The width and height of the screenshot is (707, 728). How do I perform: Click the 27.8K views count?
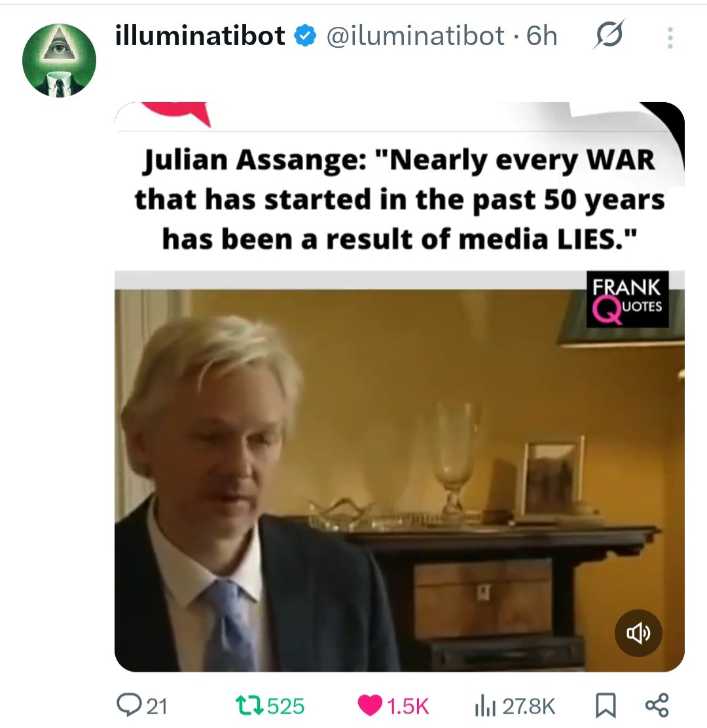[x=529, y=706]
